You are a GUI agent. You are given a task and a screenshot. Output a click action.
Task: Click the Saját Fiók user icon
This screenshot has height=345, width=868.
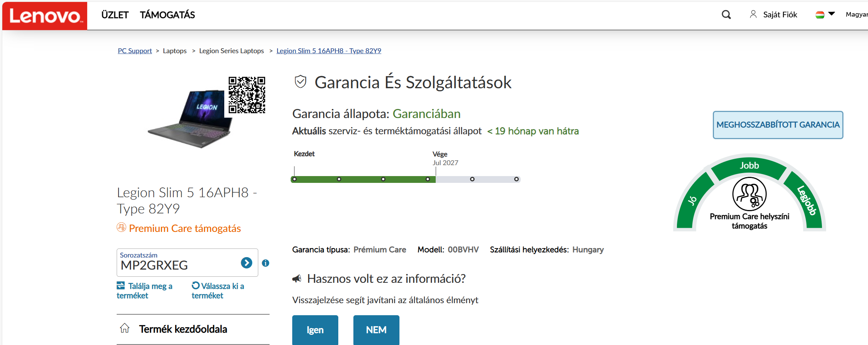[753, 14]
